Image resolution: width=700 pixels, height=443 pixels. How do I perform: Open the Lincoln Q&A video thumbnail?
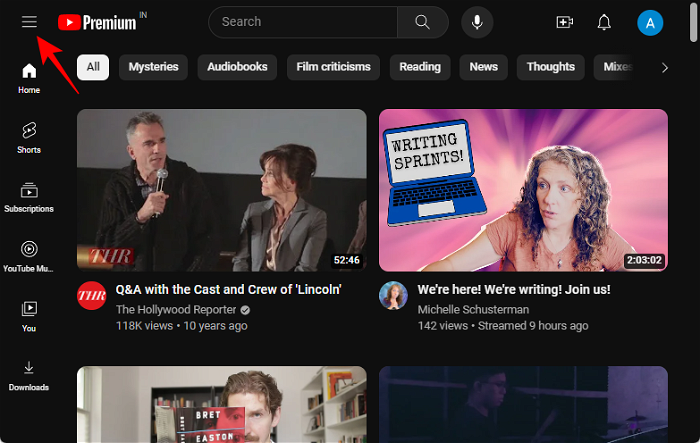coord(221,190)
